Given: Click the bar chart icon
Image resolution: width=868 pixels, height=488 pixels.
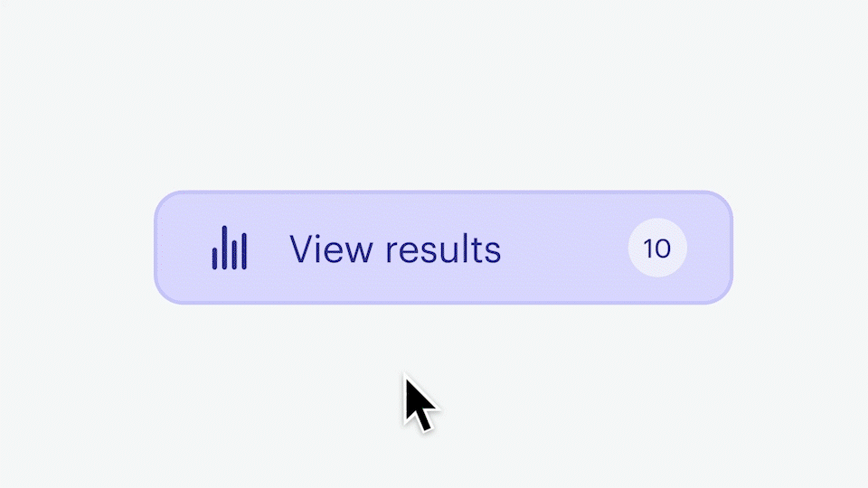Looking at the screenshot, I should tap(230, 248).
